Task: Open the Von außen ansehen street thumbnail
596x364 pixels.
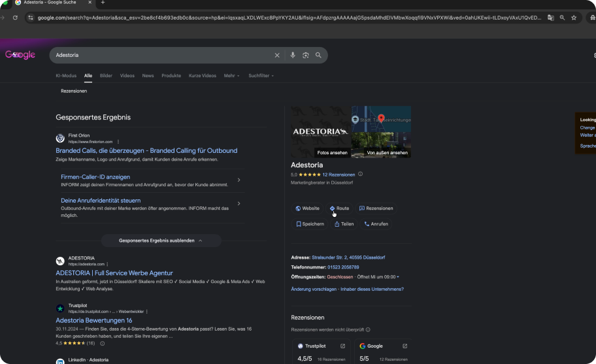Action: (x=381, y=145)
